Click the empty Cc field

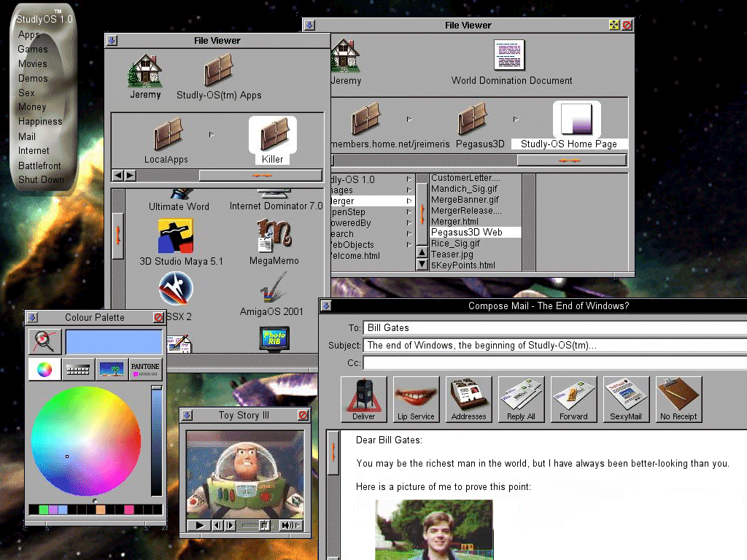click(555, 363)
